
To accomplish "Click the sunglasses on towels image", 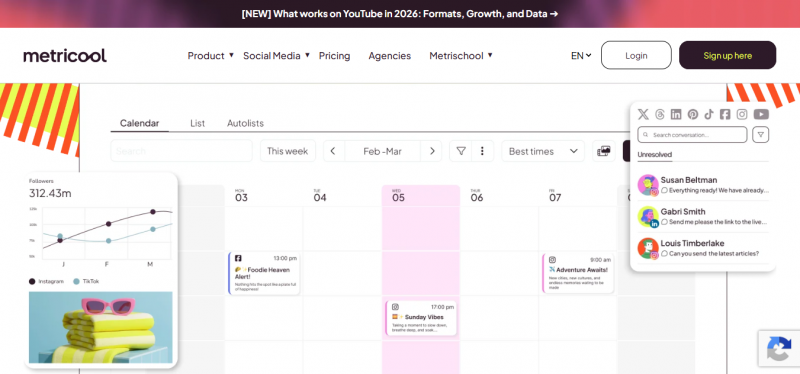I will 101,327.
